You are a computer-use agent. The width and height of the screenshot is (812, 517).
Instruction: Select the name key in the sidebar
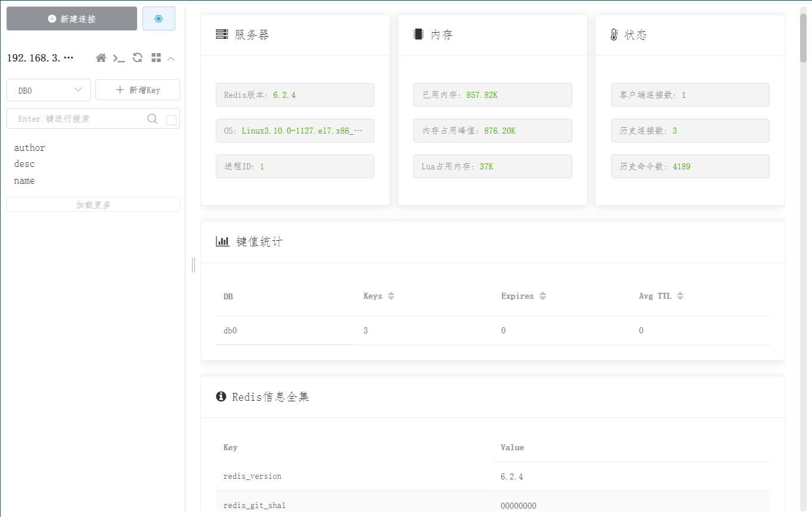tap(24, 180)
